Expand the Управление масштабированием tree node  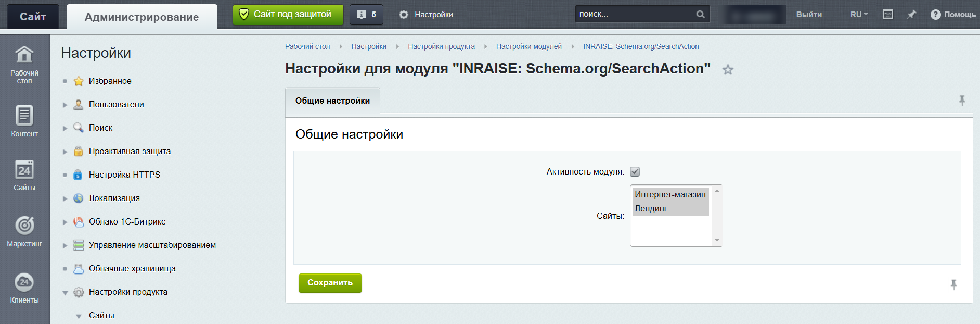[65, 245]
